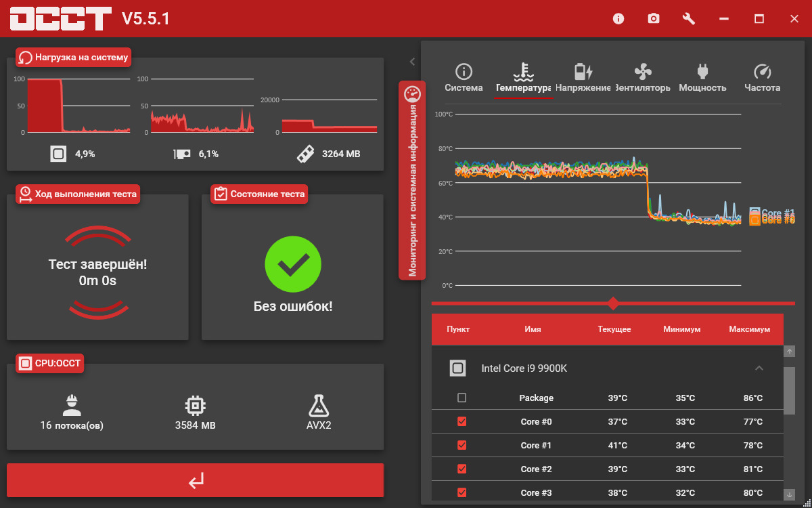Click the red diamond divider handle
This screenshot has height=508, width=812.
(613, 303)
